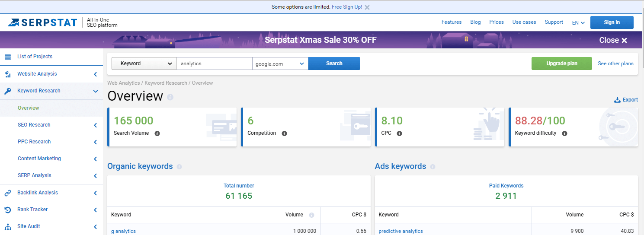The image size is (644, 235).
Task: Open Support in top navigation
Action: point(554,22)
